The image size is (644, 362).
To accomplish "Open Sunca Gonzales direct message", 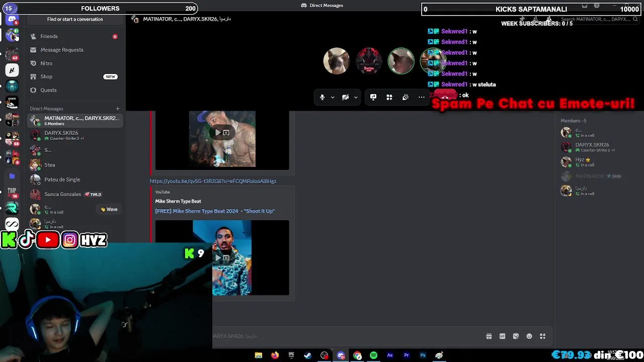I will (75, 194).
